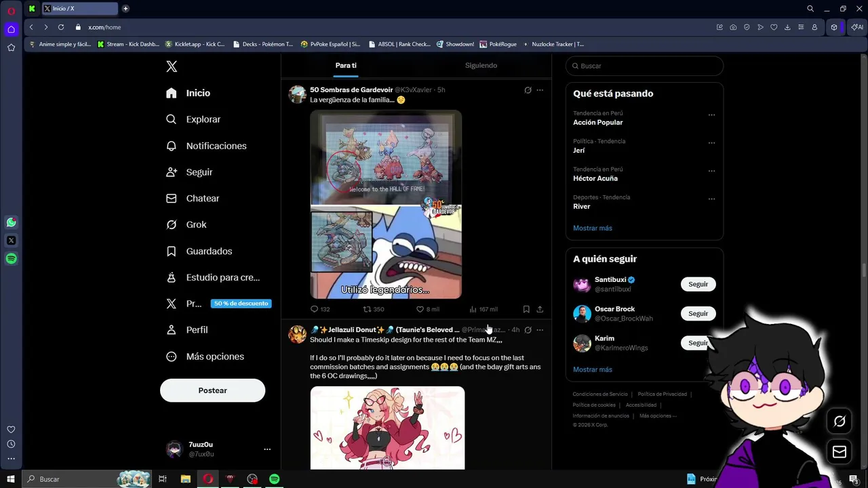Open the Acción Popular trend
868x488 pixels.
tap(597, 123)
